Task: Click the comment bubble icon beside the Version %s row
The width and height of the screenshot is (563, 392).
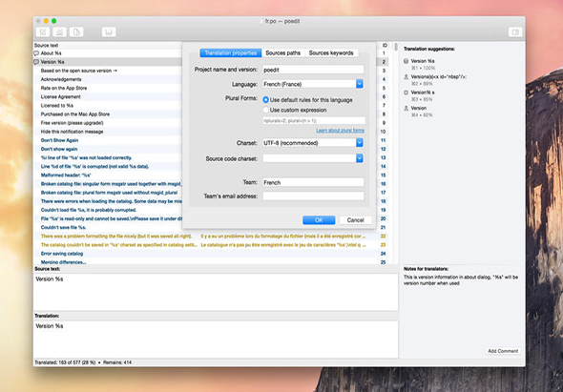Action: [x=36, y=62]
